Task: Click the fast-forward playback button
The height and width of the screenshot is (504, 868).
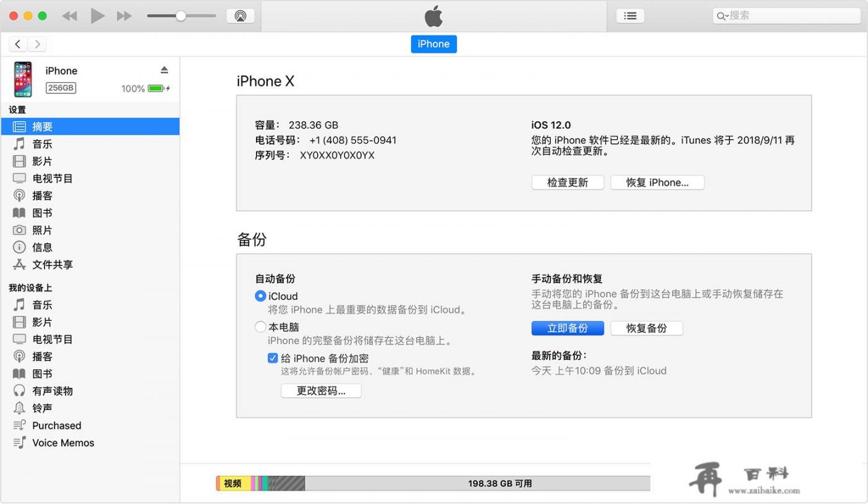Action: 124,16
